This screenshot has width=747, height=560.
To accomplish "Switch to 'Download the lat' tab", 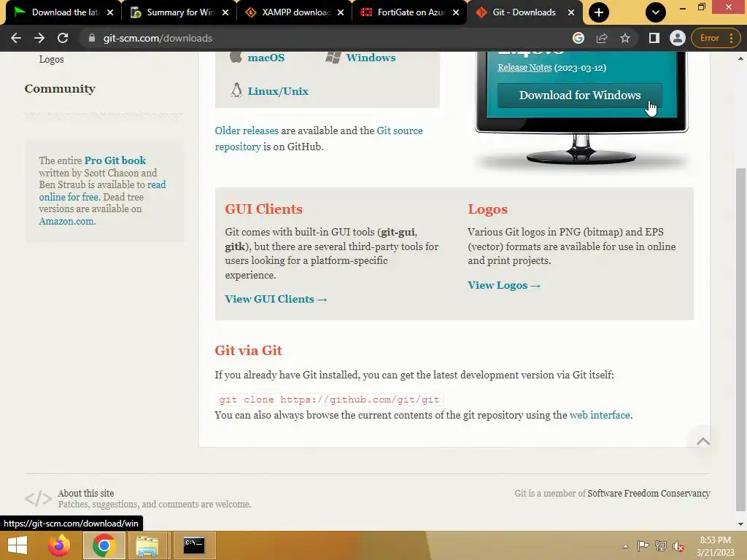I will pyautogui.click(x=63, y=12).
